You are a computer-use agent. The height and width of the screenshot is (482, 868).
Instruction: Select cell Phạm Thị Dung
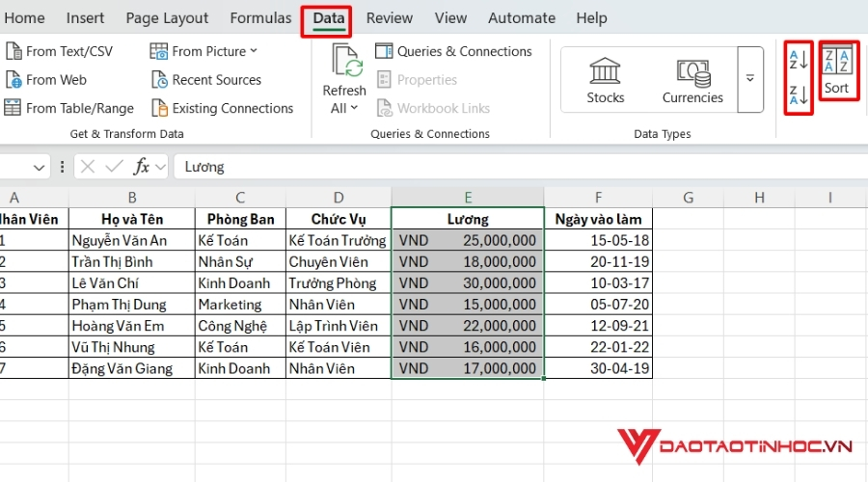132,305
